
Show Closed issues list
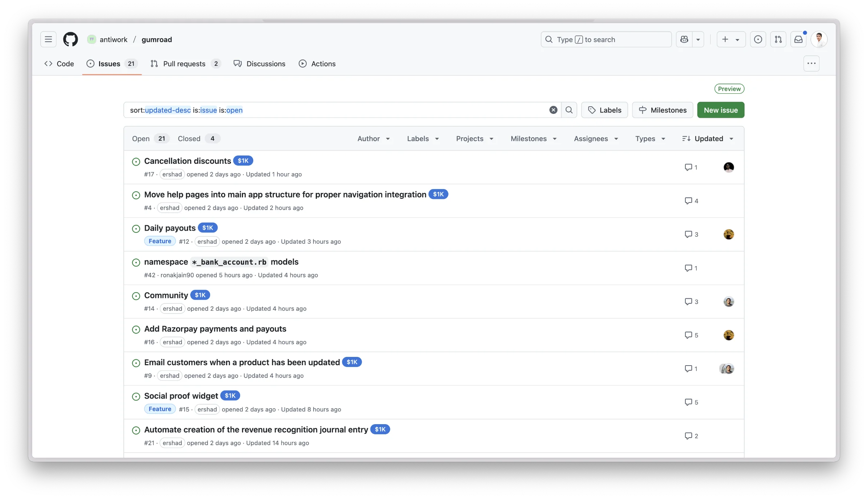(198, 138)
